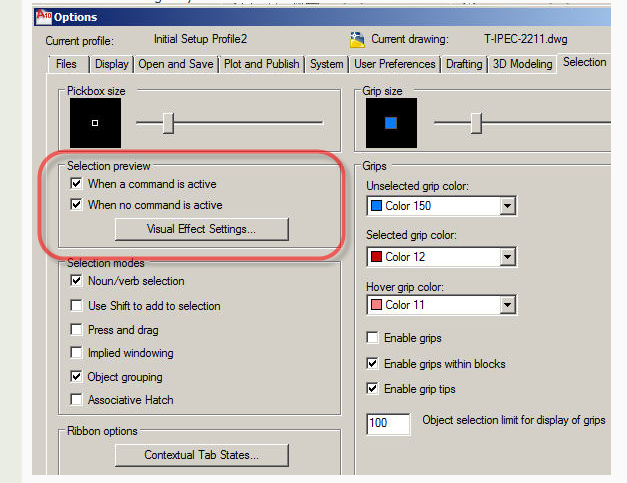Screen dimensions: 627x483
Task: Toggle Enable grips within blocks
Action: pyautogui.click(x=372, y=363)
